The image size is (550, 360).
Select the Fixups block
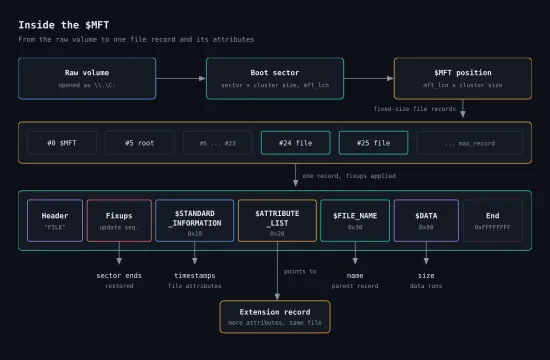pyautogui.click(x=119, y=221)
